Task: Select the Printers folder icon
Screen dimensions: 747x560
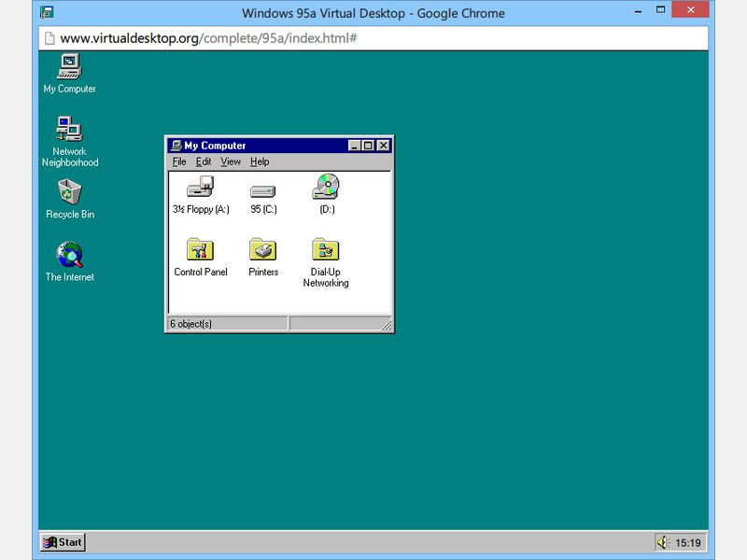Action: 263,249
